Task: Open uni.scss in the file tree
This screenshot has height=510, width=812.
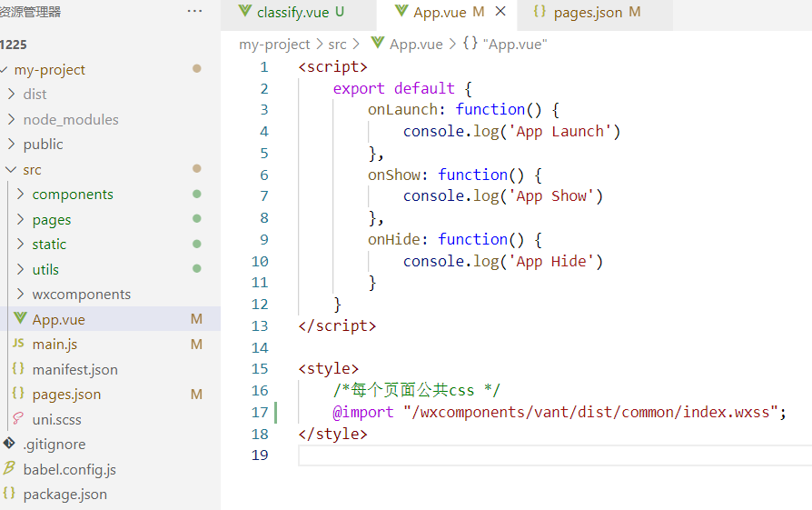Action: tap(110, 419)
